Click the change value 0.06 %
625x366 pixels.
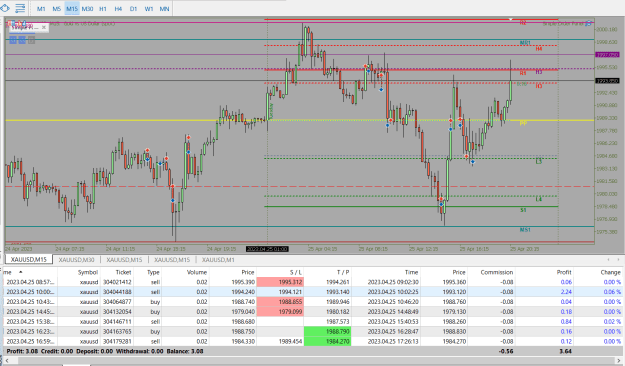coord(612,292)
